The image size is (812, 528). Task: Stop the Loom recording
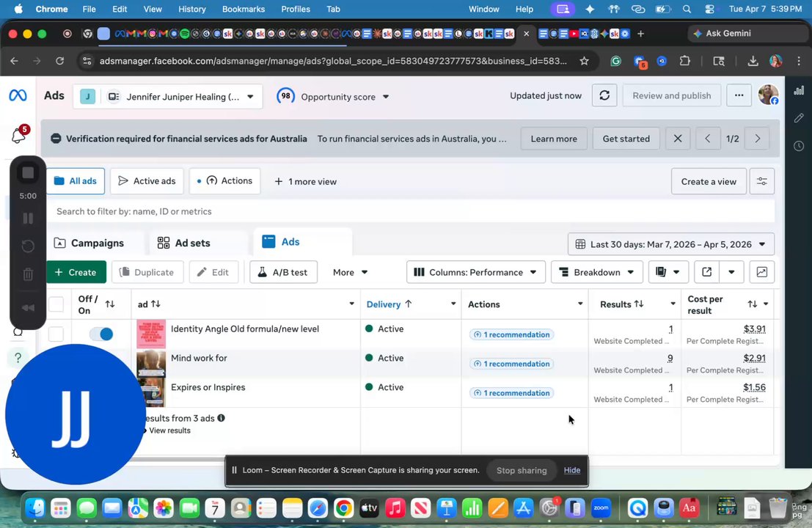[28, 173]
